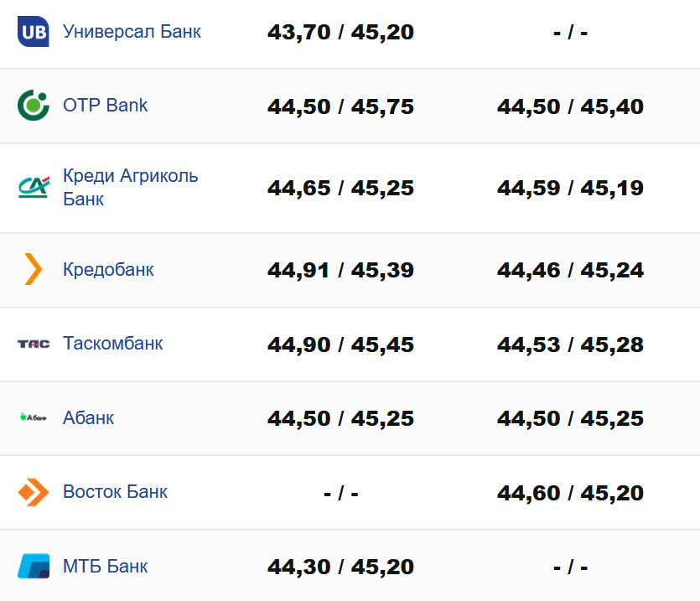Image resolution: width=700 pixels, height=601 pixels.
Task: Click the МТБ Банк blue logo icon
Action: pyautogui.click(x=34, y=566)
